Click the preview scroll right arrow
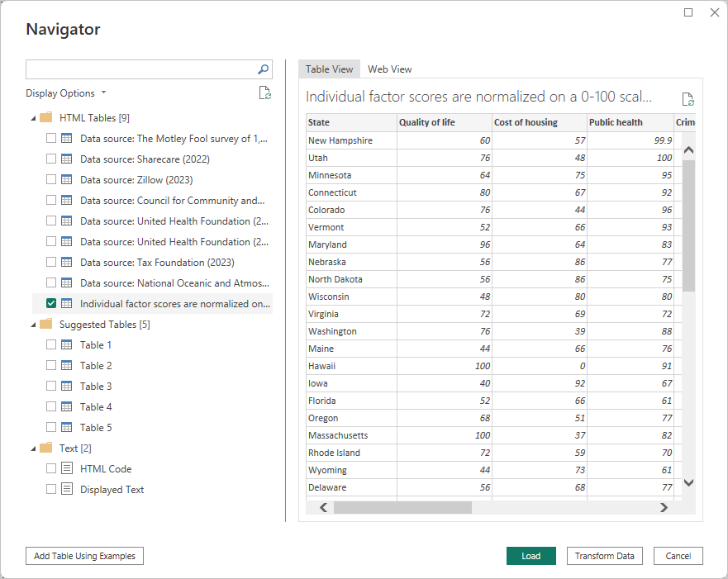728x579 pixels. pyautogui.click(x=664, y=507)
